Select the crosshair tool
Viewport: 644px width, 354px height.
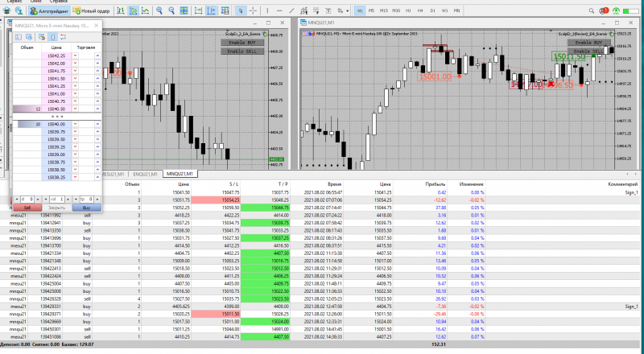[x=253, y=10]
